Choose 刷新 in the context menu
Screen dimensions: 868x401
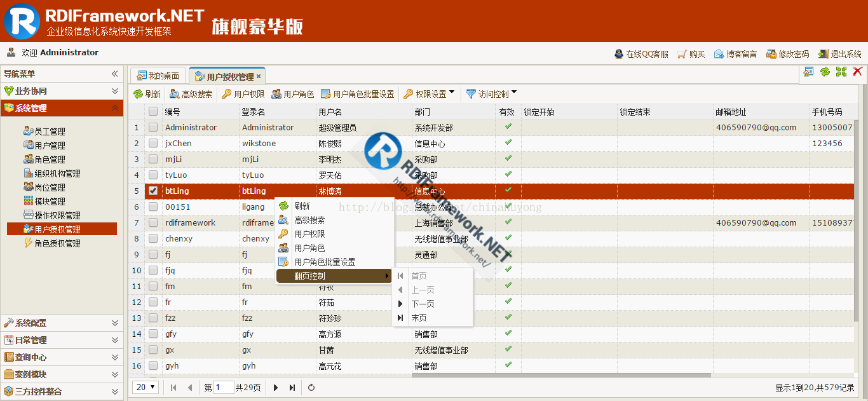tap(334, 206)
